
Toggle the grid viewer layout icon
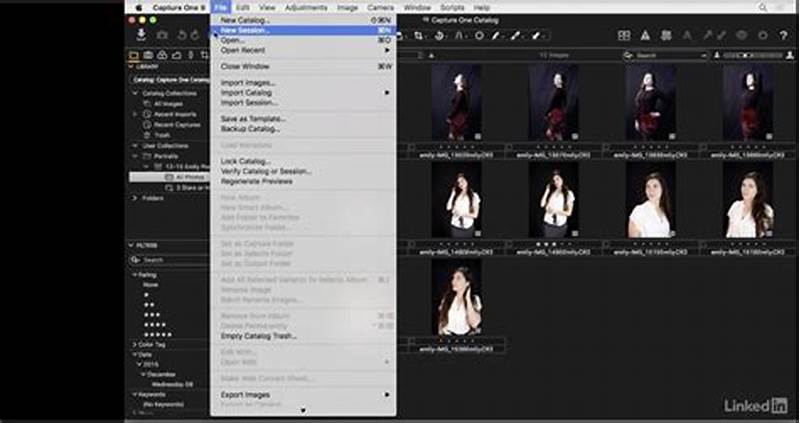pyautogui.click(x=624, y=35)
